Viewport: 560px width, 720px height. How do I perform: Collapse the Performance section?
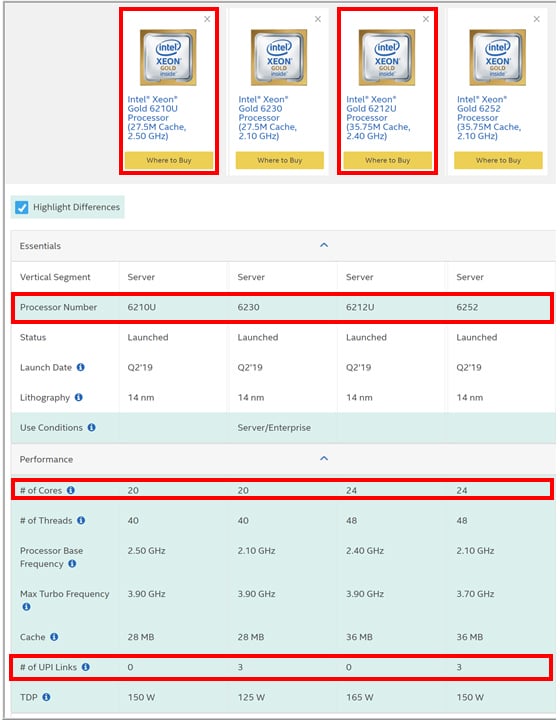click(x=324, y=459)
